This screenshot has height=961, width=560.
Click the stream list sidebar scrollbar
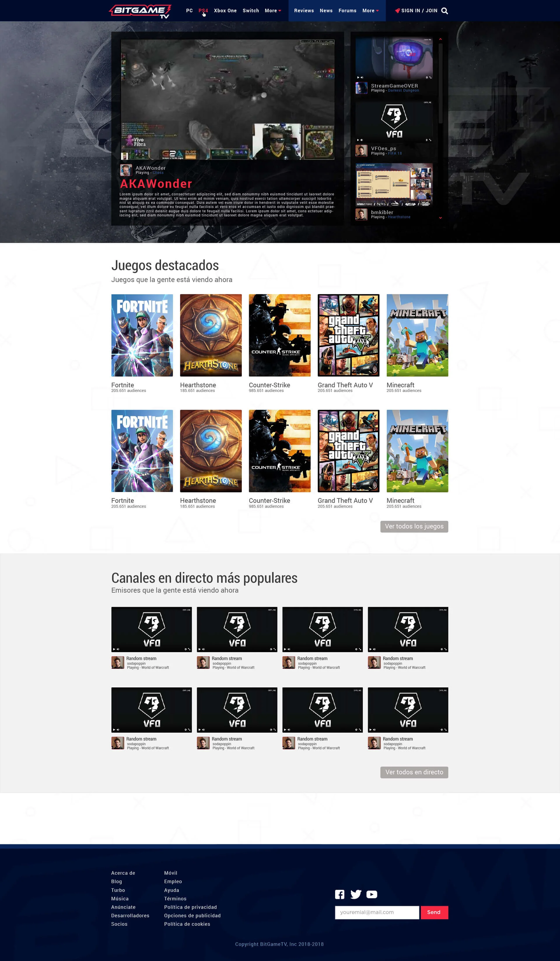pos(440,83)
